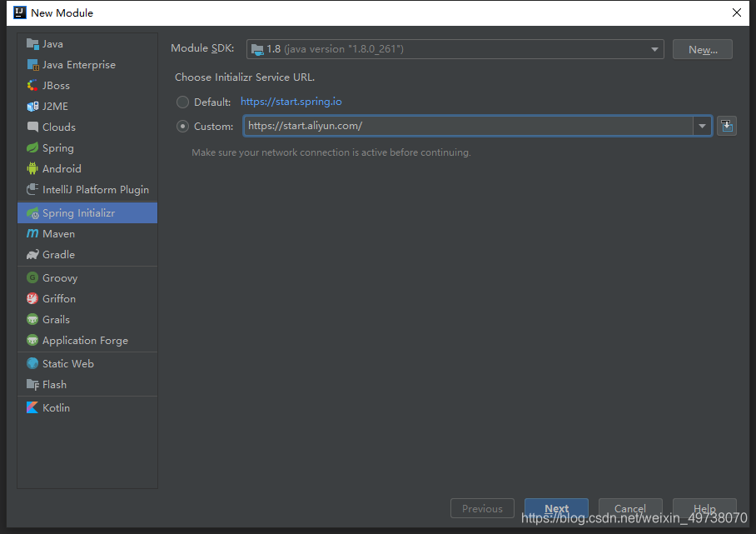Click the Previous button

[482, 508]
